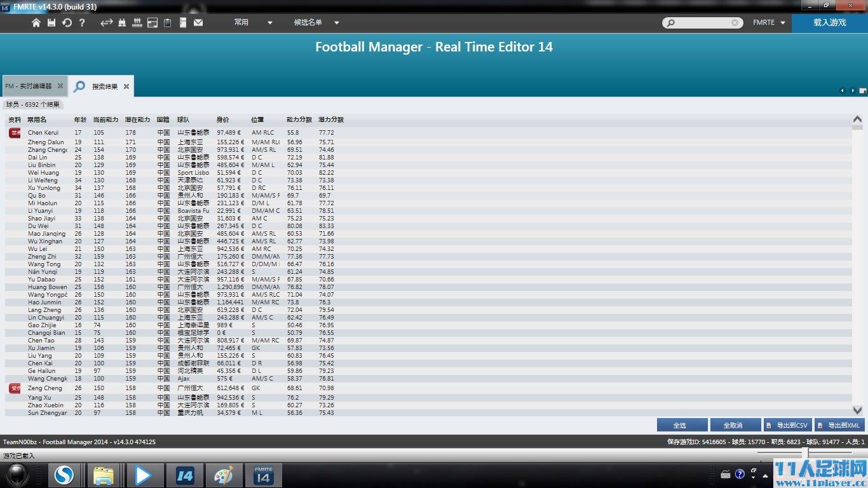Open Sogou browser from taskbar
Screen dimensions: 868x488
coord(64,475)
